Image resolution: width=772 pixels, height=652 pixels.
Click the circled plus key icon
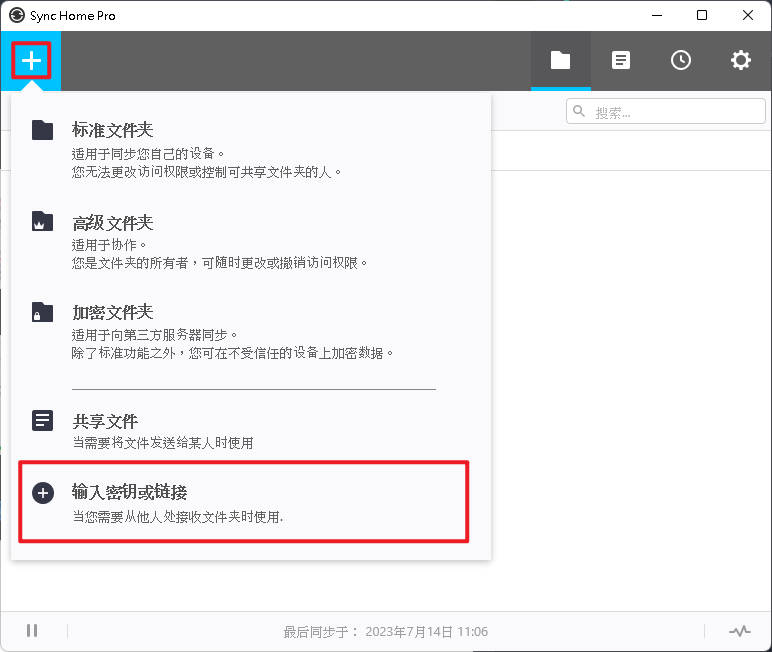click(x=43, y=493)
